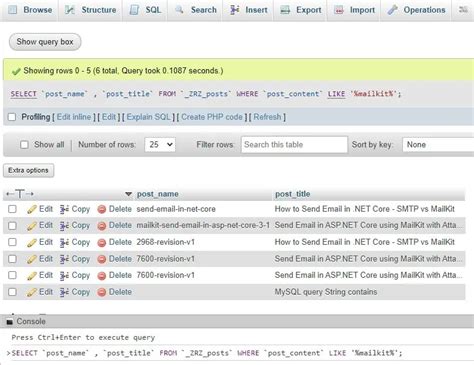This screenshot has height=365, width=474.
Task: Click the SQL tab document icon
Action: (x=134, y=10)
